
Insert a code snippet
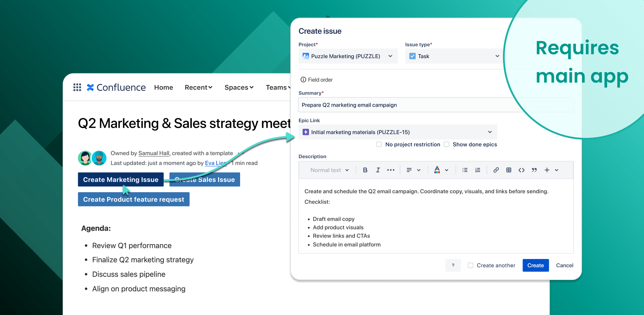point(521,170)
